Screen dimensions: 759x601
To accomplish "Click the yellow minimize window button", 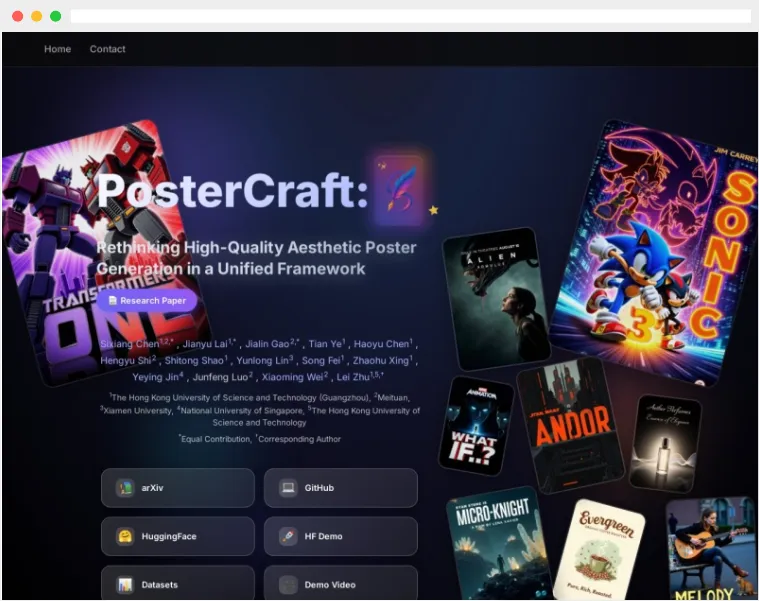I will point(36,16).
